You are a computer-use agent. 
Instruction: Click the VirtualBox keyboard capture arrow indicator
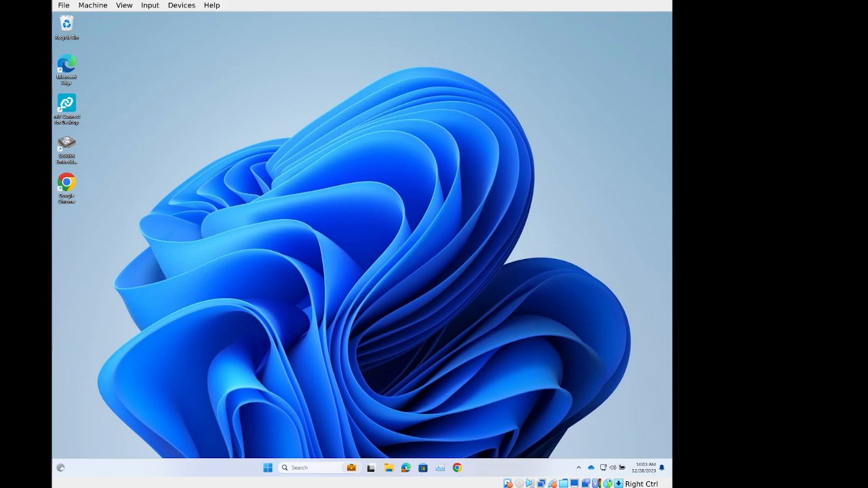click(x=618, y=483)
